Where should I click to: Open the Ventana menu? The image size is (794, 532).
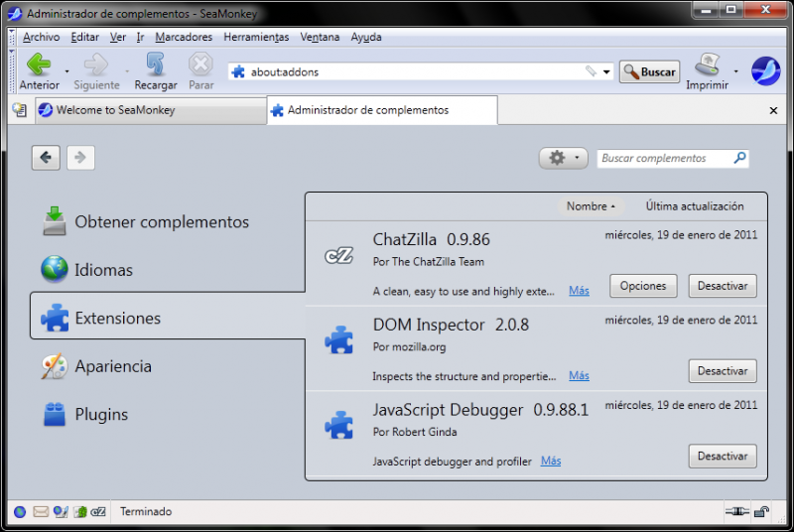(x=320, y=37)
